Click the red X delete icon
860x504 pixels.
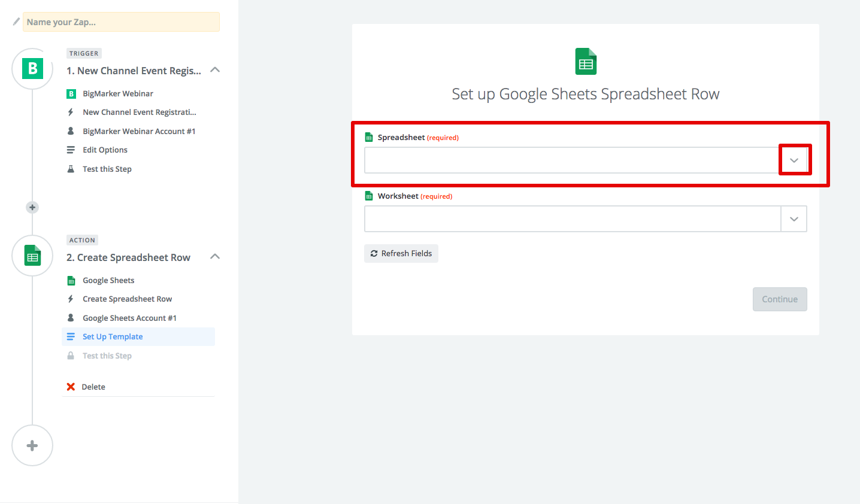(x=71, y=387)
